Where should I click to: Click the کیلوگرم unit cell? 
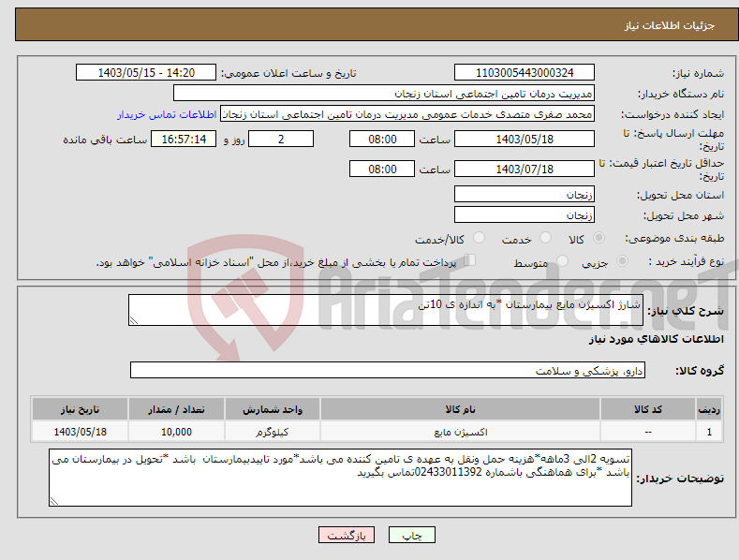click(272, 432)
